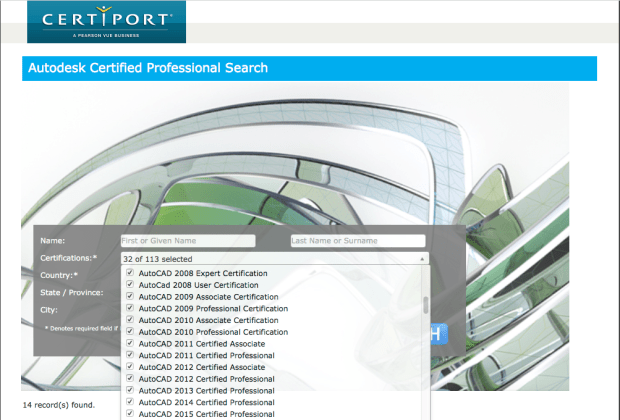Toggle AutoCAD 2013 Certified Professional checkbox
This screenshot has height=420, width=620.
(x=130, y=390)
